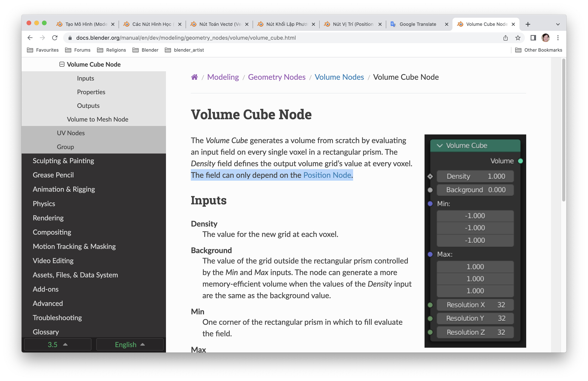Open Chrome's three-dot menu
This screenshot has width=588, height=381.
coord(558,38)
